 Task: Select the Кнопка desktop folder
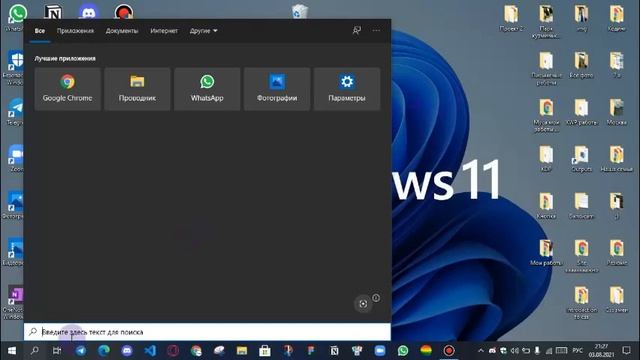click(x=546, y=206)
